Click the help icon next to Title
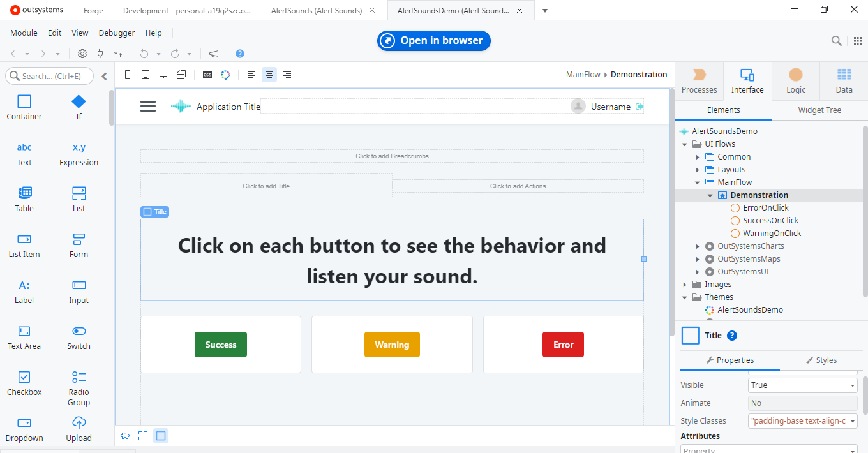 732,336
